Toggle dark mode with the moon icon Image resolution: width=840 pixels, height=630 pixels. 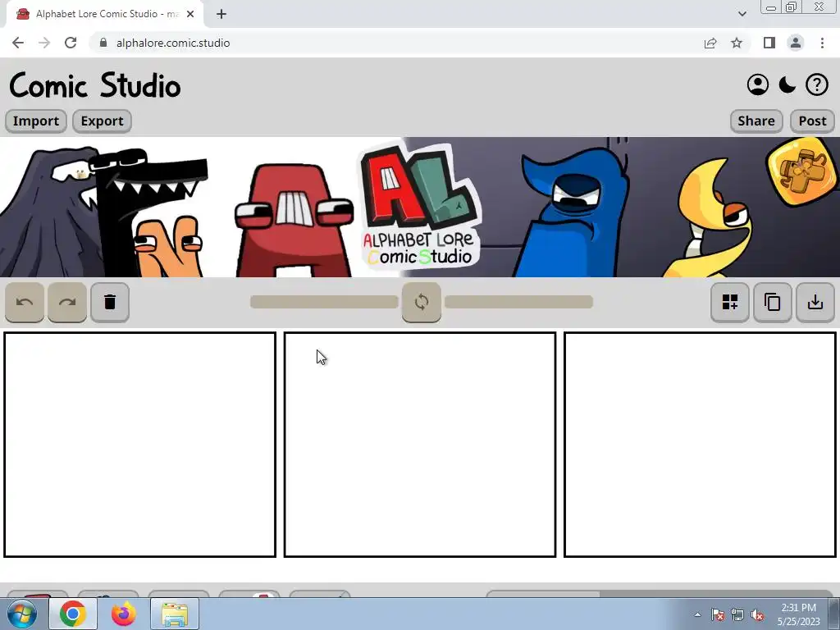(787, 84)
